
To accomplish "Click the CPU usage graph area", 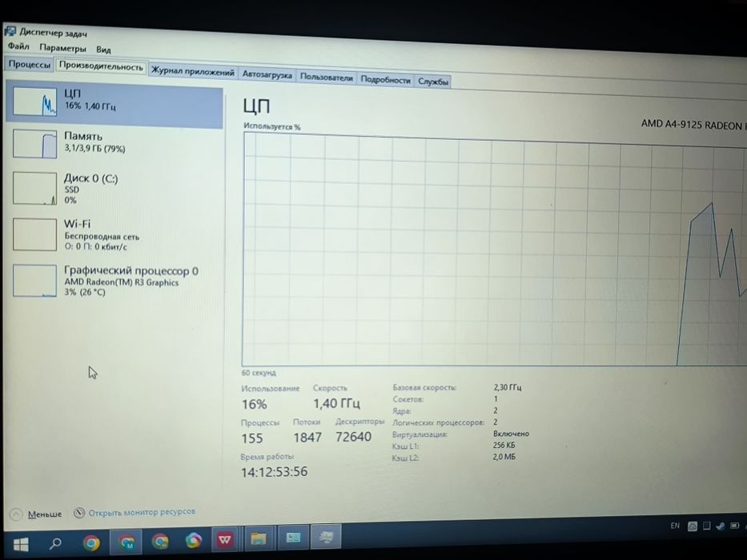I will [x=495, y=250].
